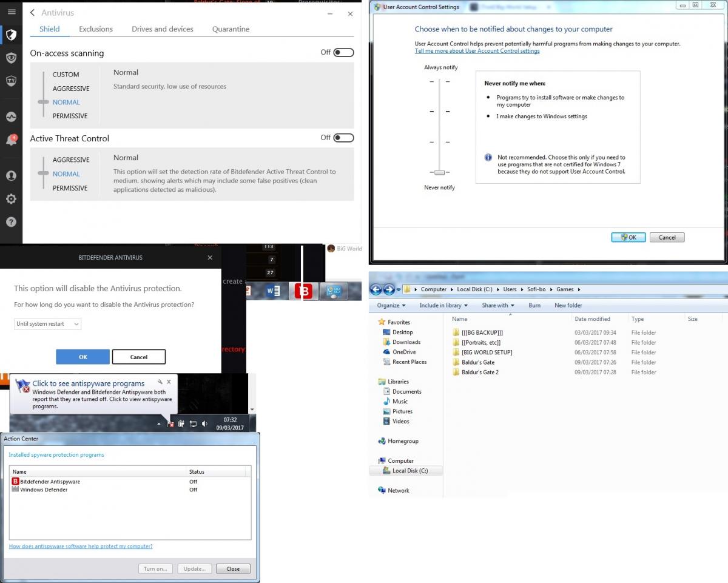Select the Baldur's Gate 2 folder
The height and width of the screenshot is (583, 728).
[475, 372]
